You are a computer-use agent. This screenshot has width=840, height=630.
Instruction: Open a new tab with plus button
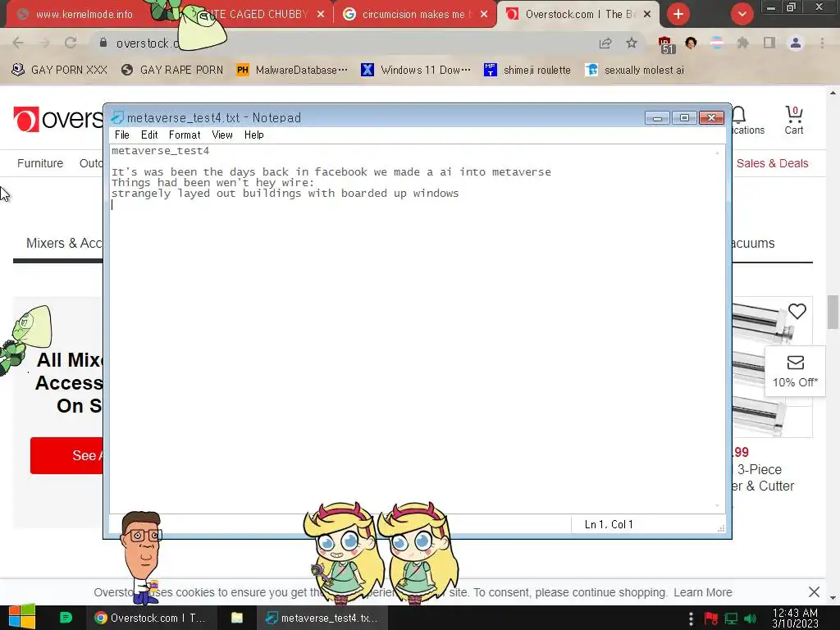[x=678, y=14]
